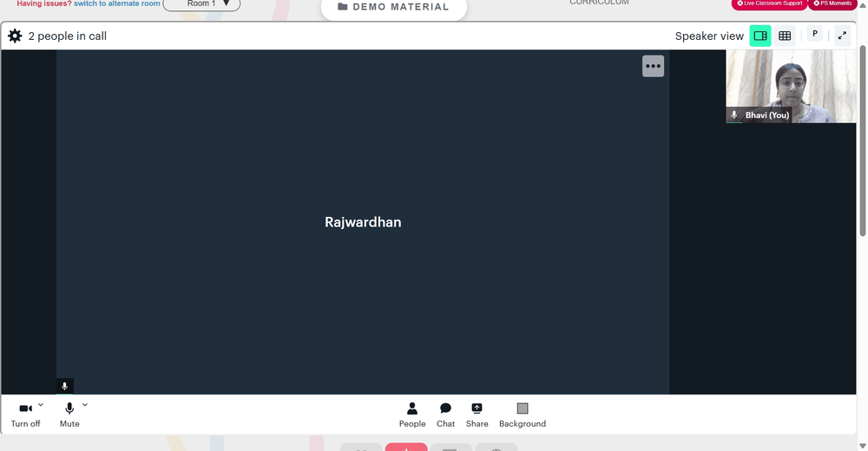The image size is (868, 451).
Task: Open call settings gear icon
Action: (15, 36)
